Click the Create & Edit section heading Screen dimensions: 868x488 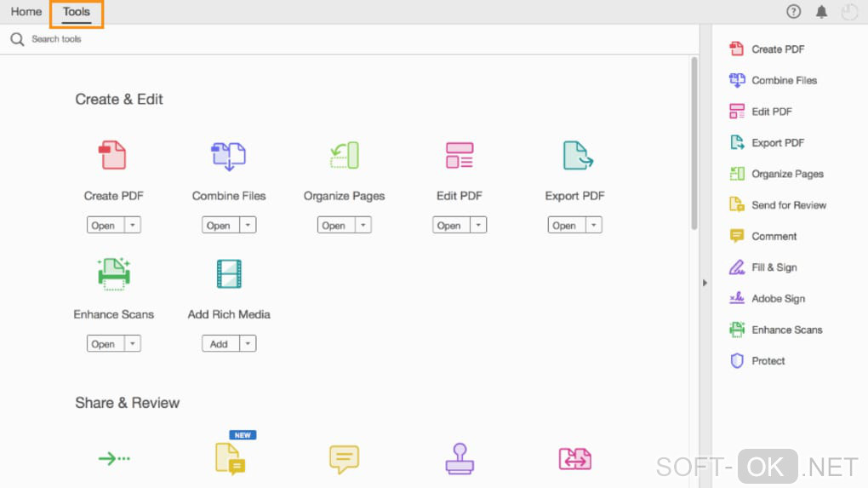[x=119, y=99]
